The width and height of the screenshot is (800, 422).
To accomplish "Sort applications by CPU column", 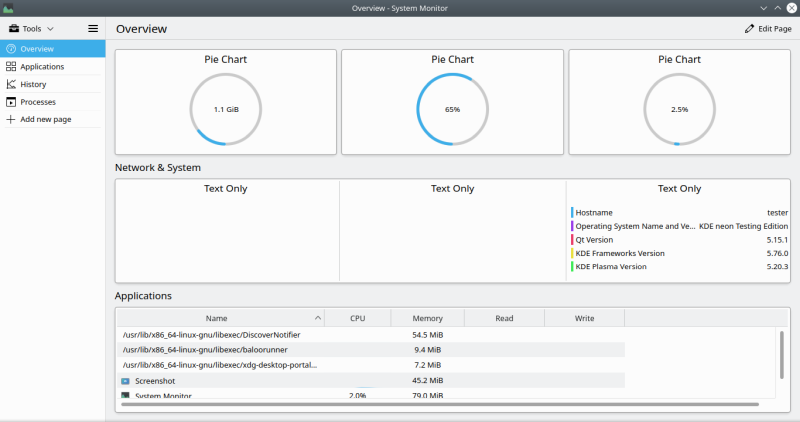I will coord(357,318).
